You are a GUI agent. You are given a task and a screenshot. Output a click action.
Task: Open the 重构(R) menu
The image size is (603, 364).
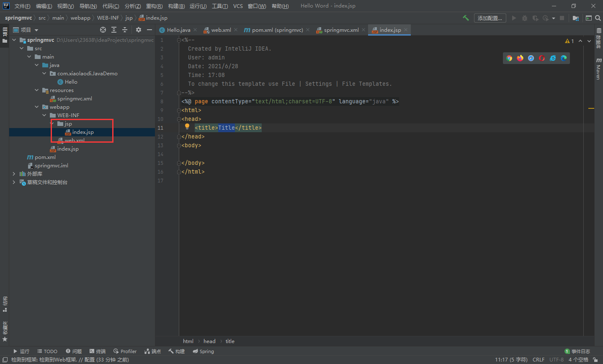pos(154,6)
